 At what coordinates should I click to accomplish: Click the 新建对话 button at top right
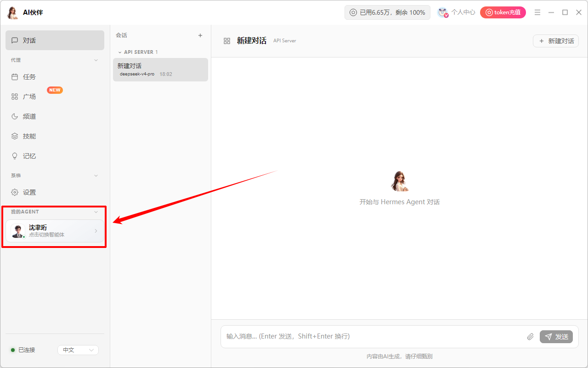(x=556, y=41)
